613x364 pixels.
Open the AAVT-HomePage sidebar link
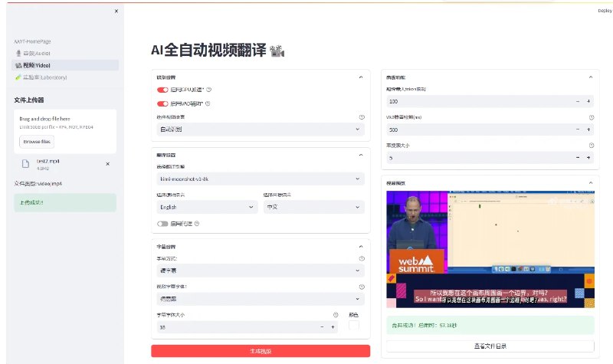click(32, 41)
